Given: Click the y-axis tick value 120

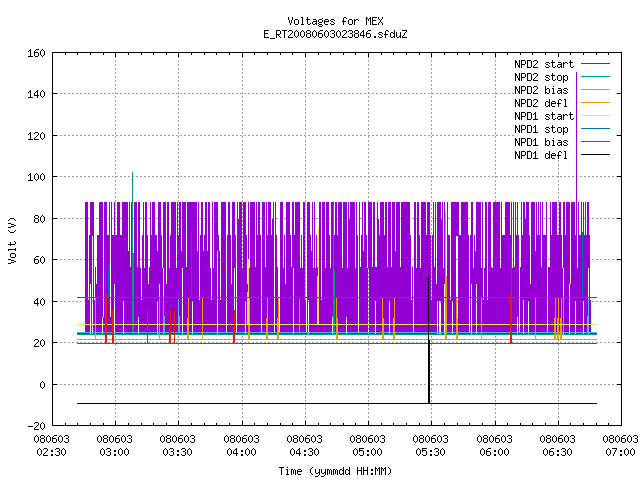Looking at the screenshot, I should (x=36, y=136).
